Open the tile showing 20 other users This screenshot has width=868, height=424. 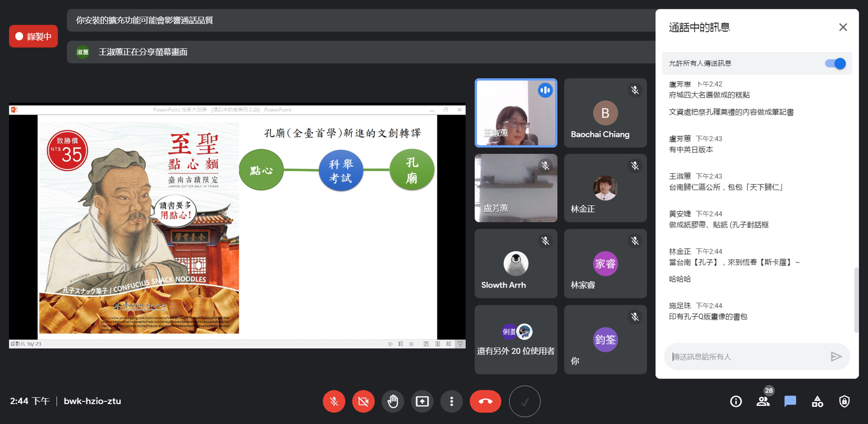516,339
